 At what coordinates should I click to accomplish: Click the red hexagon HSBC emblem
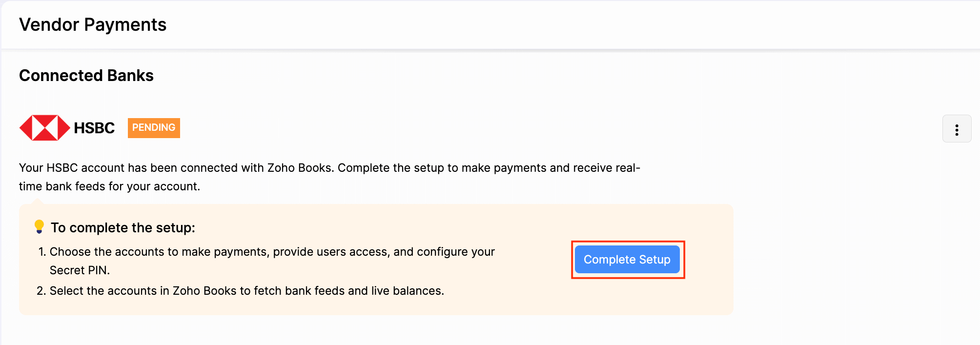44,127
